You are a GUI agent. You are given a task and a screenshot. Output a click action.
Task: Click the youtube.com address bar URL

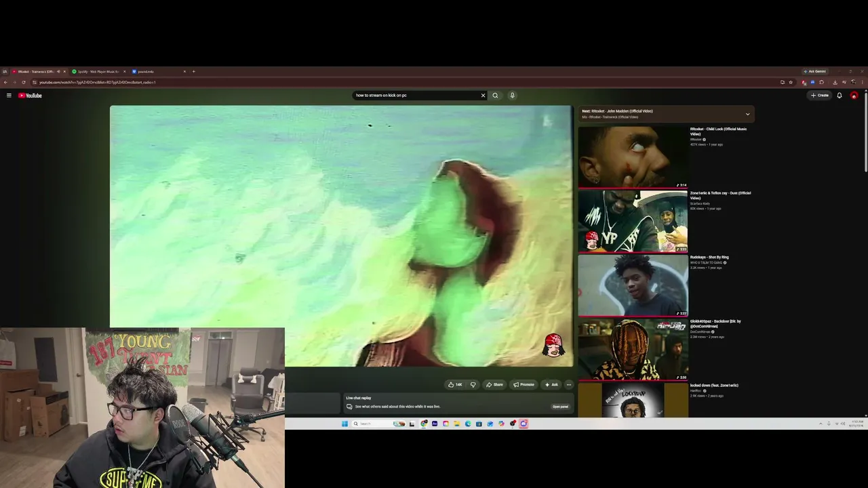98,83
